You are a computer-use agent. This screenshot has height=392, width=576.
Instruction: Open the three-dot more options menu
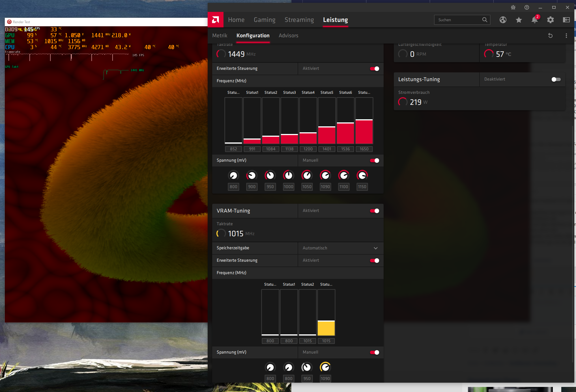[566, 36]
